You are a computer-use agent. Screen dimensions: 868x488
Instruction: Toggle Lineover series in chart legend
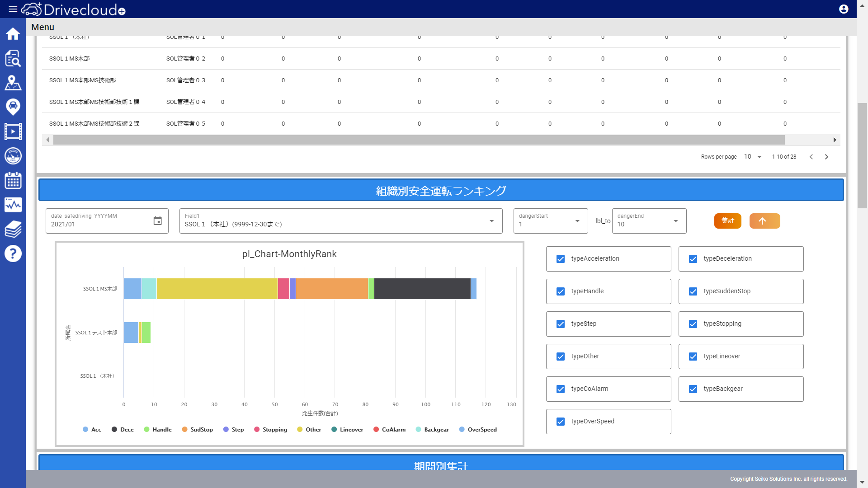[x=347, y=429]
